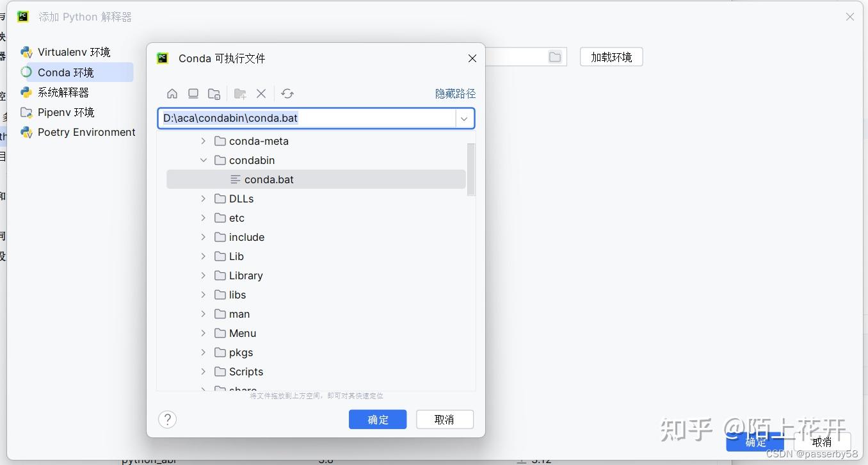
Task: Click the PyCharm logo in the Conda dialog title
Action: [x=162, y=58]
